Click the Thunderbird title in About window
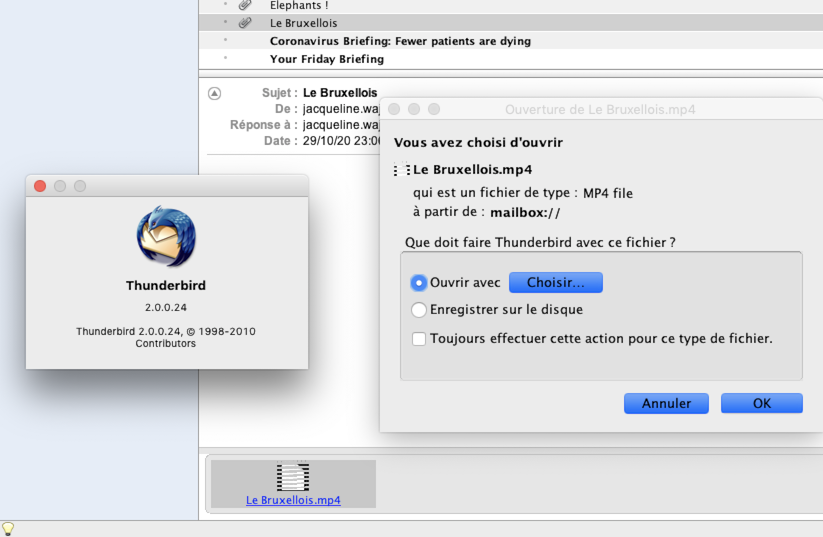The image size is (823, 537). point(166,286)
